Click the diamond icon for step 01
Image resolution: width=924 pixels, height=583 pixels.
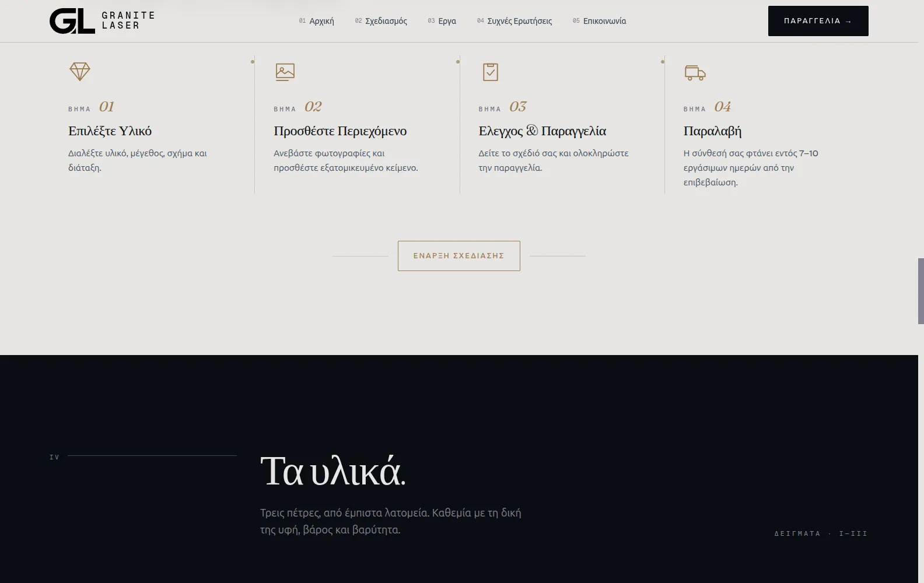(80, 72)
